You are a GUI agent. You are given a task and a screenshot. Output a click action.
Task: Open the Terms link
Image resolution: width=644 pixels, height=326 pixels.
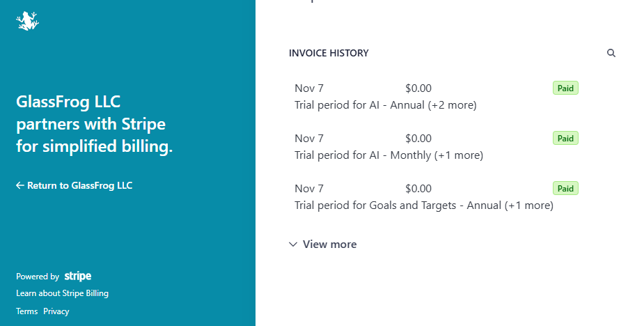point(26,311)
